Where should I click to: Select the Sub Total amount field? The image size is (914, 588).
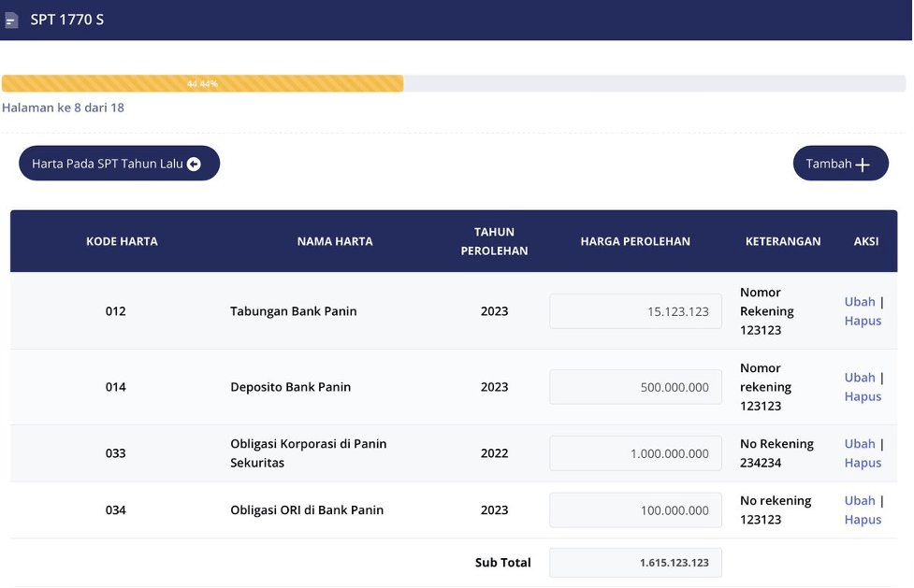click(x=635, y=563)
